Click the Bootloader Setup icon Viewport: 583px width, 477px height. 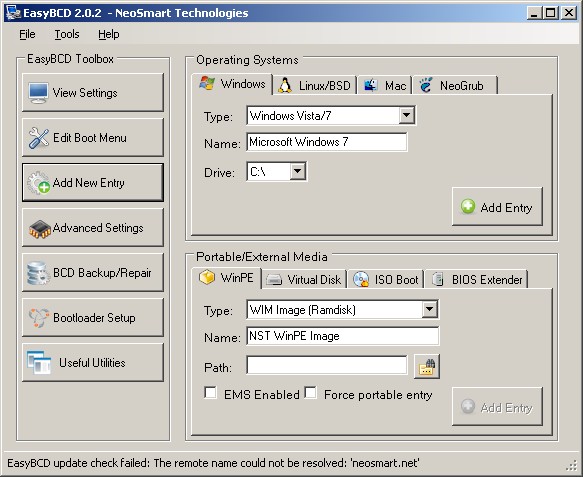pyautogui.click(x=39, y=318)
